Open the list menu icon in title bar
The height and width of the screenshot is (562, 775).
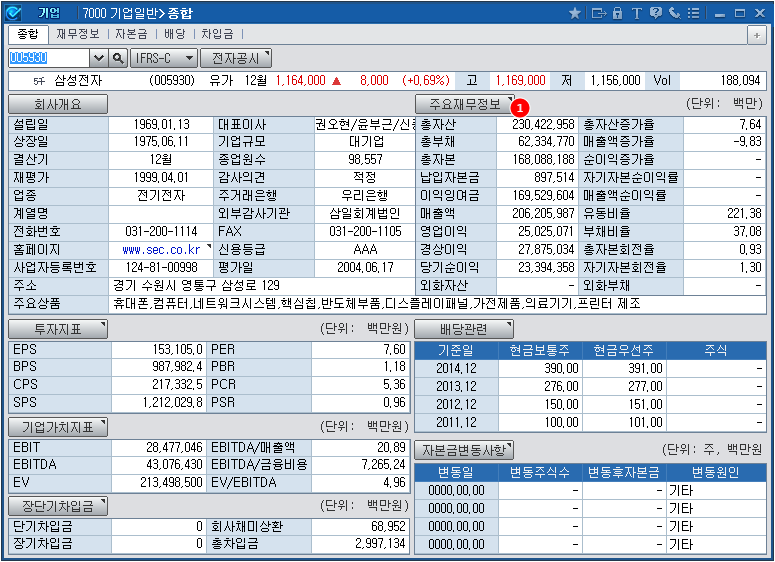[692, 13]
